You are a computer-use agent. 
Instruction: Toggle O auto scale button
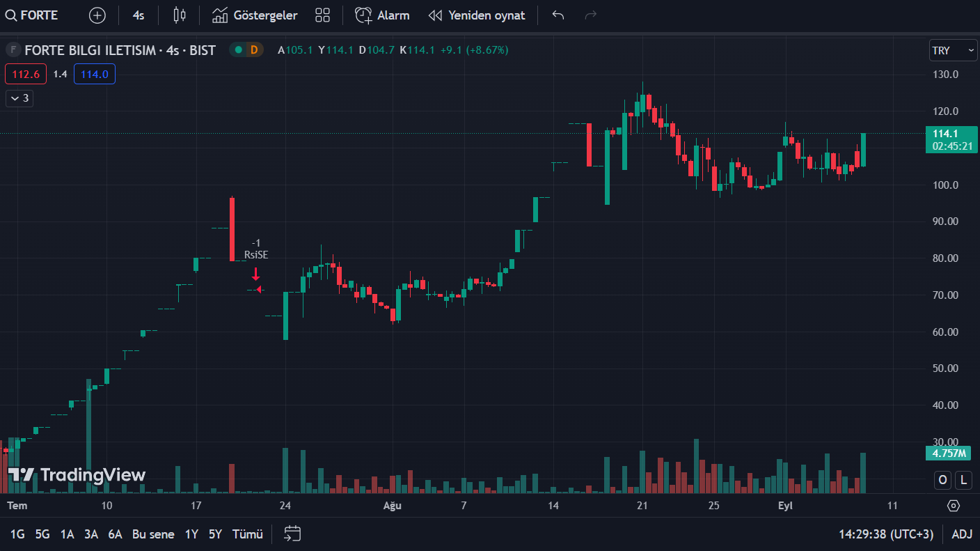[942, 479]
